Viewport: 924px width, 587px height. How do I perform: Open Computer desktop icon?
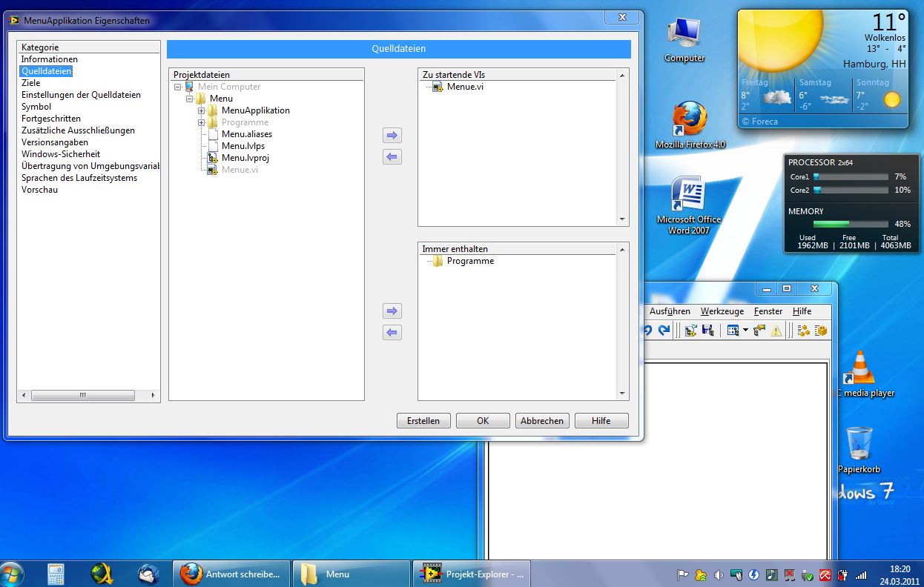684,39
